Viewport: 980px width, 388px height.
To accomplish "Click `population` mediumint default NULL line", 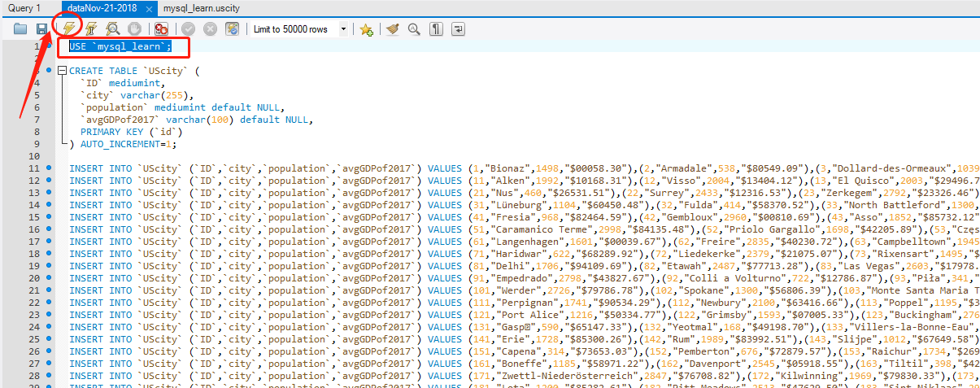I will pyautogui.click(x=182, y=107).
